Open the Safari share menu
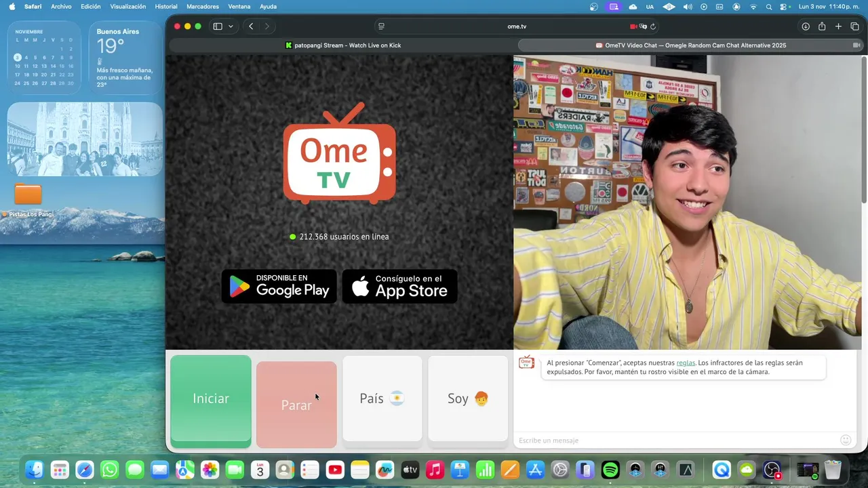 [822, 26]
